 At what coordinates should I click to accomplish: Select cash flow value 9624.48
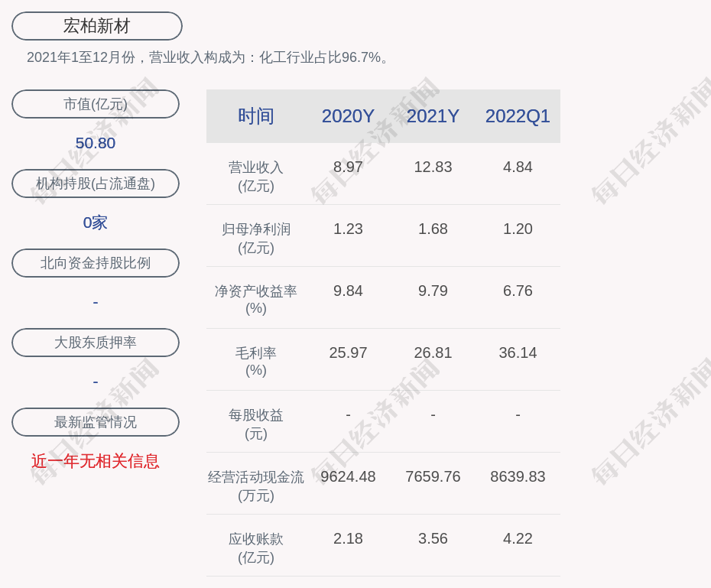click(x=348, y=476)
